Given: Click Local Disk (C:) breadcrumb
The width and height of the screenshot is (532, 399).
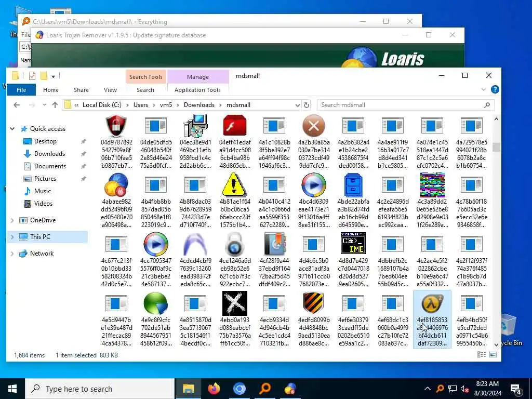Looking at the screenshot, I should point(102,105).
